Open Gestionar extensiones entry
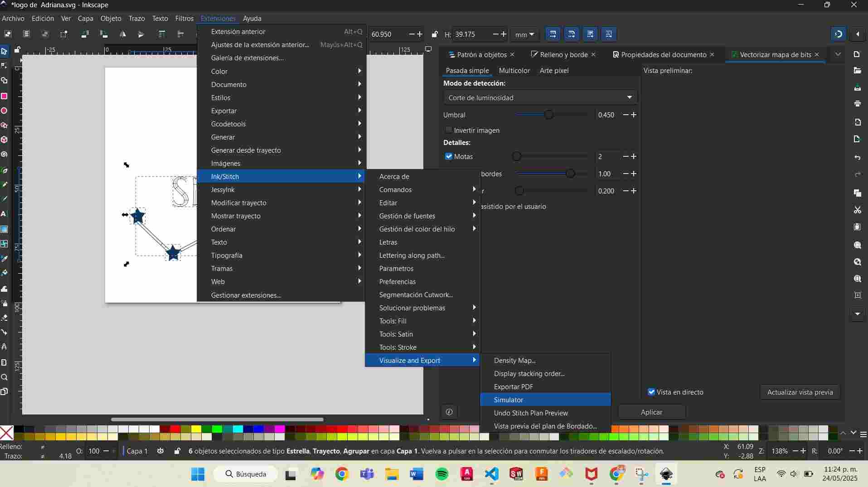Viewport: 868px width, 487px height. (x=281, y=295)
